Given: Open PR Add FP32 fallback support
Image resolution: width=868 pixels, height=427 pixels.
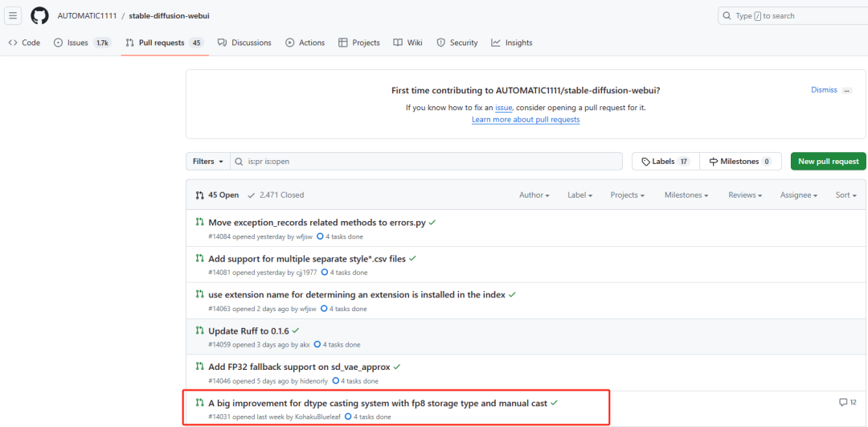Looking at the screenshot, I should click(x=300, y=367).
